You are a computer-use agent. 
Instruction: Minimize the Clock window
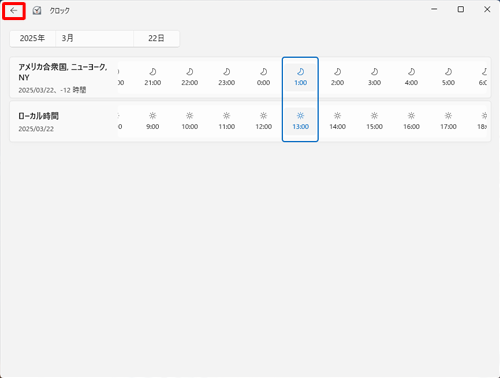pyautogui.click(x=434, y=9)
